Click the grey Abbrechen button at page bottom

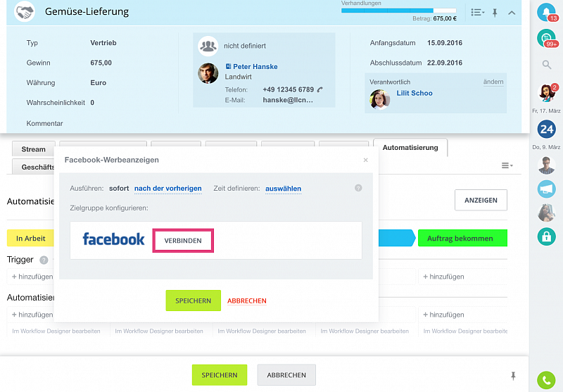coord(286,375)
